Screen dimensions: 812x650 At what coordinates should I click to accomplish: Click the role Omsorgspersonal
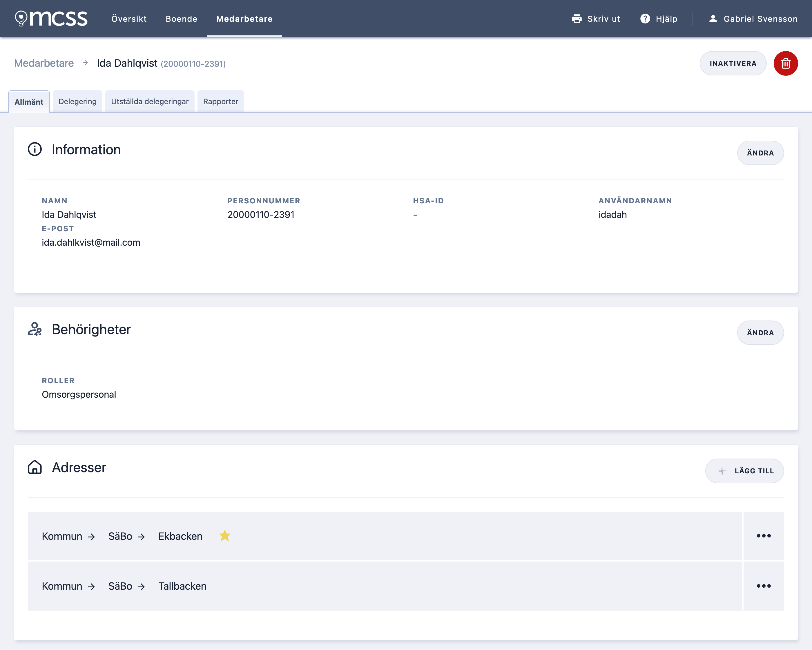[79, 394]
